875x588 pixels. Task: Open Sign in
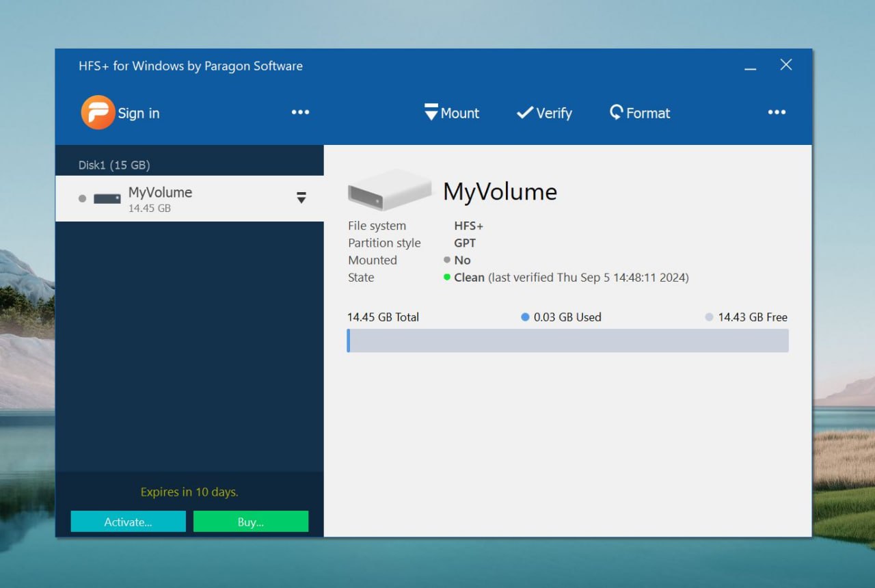(x=139, y=113)
